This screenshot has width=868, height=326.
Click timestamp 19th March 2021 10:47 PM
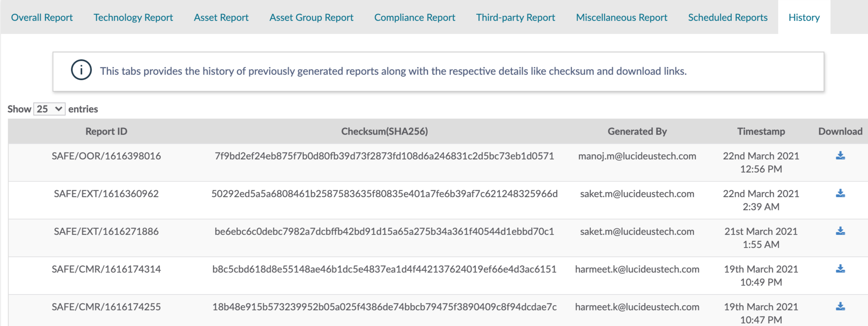coord(761,313)
